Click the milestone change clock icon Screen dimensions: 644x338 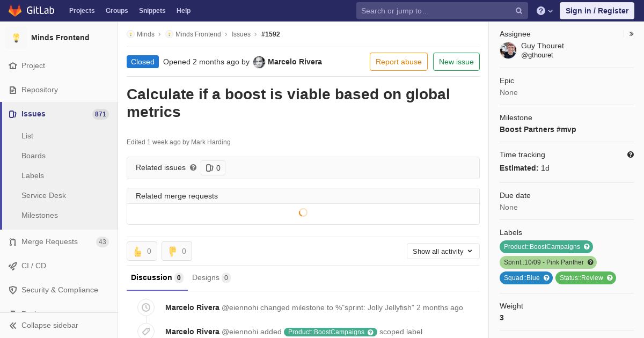click(x=145, y=307)
